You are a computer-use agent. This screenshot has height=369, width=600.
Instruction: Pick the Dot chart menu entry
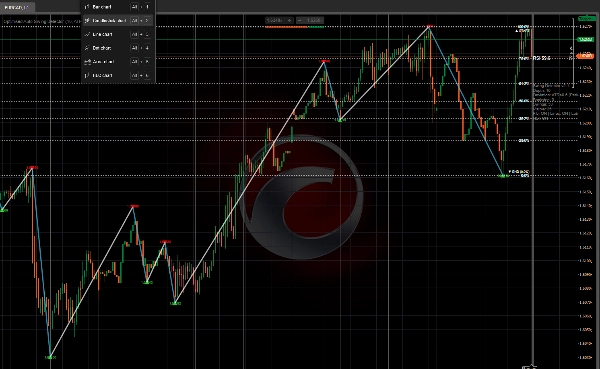click(x=117, y=48)
